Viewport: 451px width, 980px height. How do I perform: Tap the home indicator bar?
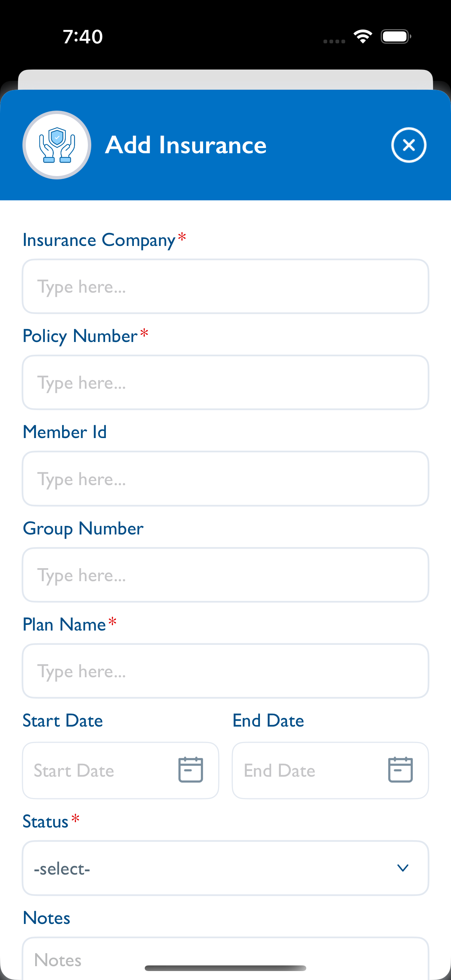(225, 968)
